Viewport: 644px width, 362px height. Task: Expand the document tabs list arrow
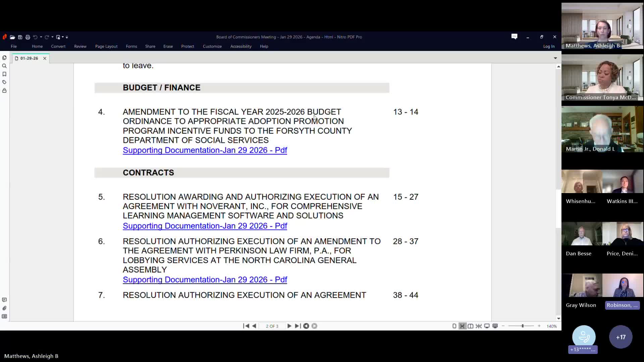pos(555,58)
